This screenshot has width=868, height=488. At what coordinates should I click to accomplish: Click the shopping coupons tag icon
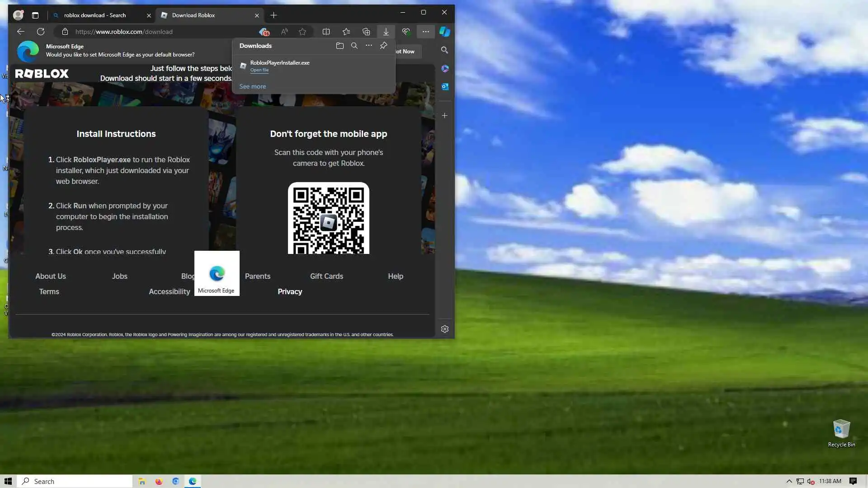pyautogui.click(x=264, y=32)
